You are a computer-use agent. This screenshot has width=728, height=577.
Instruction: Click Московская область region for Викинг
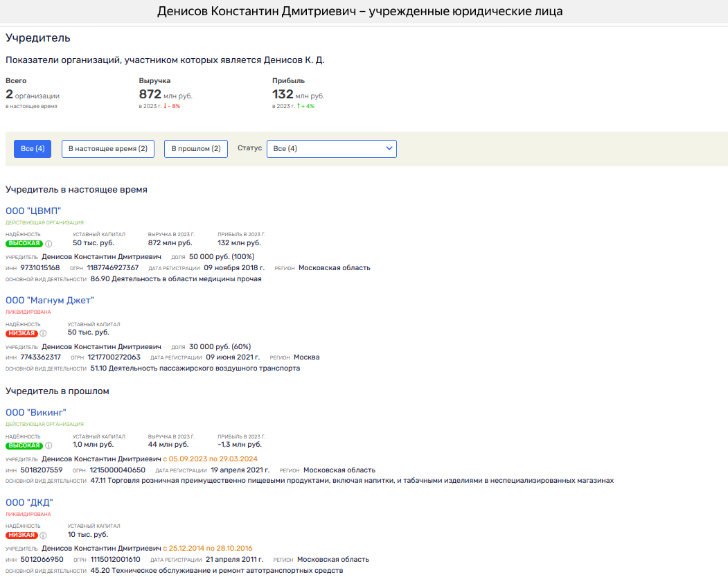coord(339,470)
